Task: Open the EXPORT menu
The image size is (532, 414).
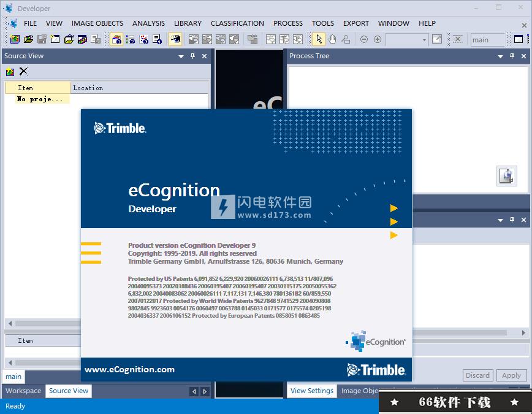Action: (x=356, y=23)
